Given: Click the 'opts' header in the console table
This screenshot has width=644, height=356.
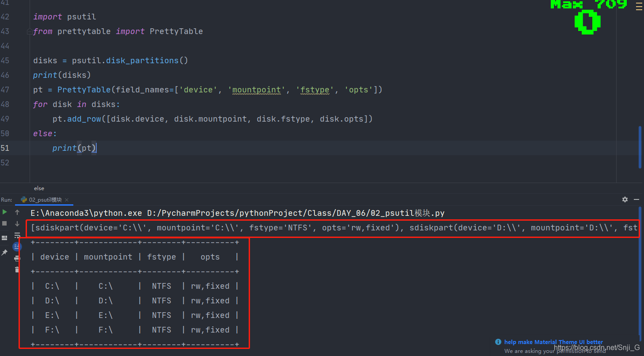Looking at the screenshot, I should click(210, 257).
